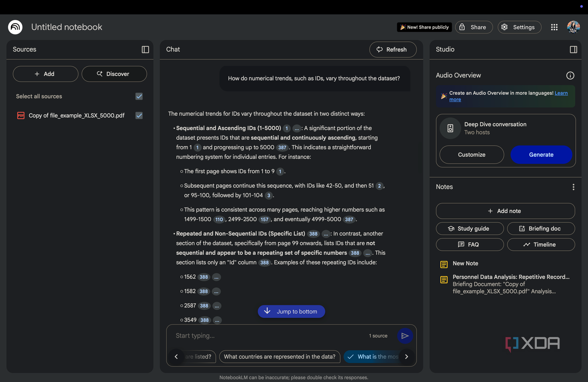This screenshot has height=382, width=588.
Task: Expand more citations next to 2587
Action: click(217, 306)
